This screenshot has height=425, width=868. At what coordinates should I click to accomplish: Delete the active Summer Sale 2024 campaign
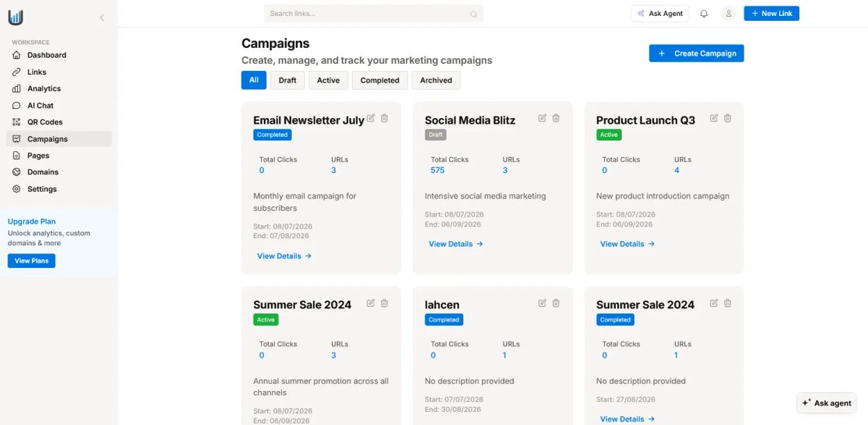click(x=385, y=303)
